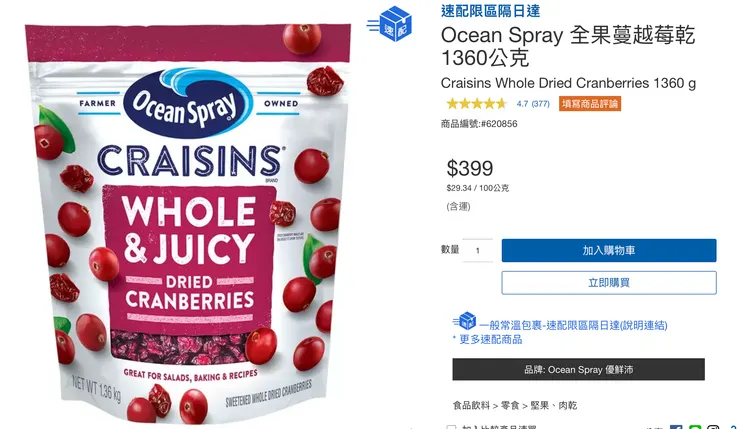Go to 零食 breadcrumb category
740x429 pixels.
510,405
